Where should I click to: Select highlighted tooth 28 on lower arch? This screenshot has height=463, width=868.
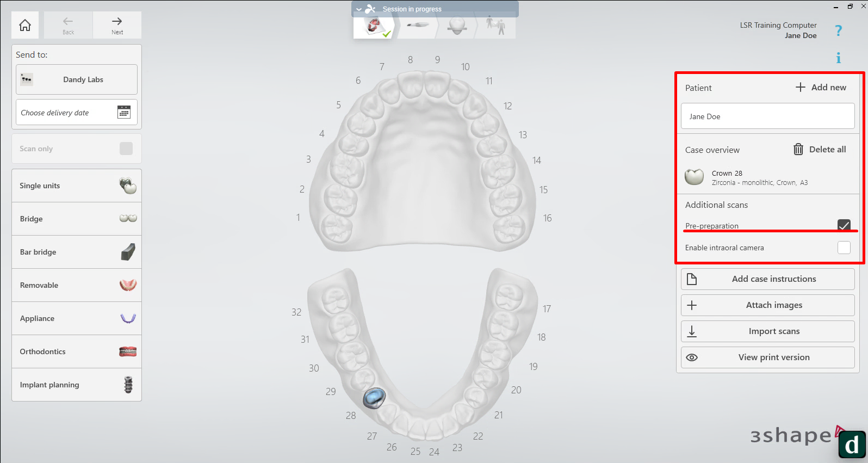click(x=374, y=398)
